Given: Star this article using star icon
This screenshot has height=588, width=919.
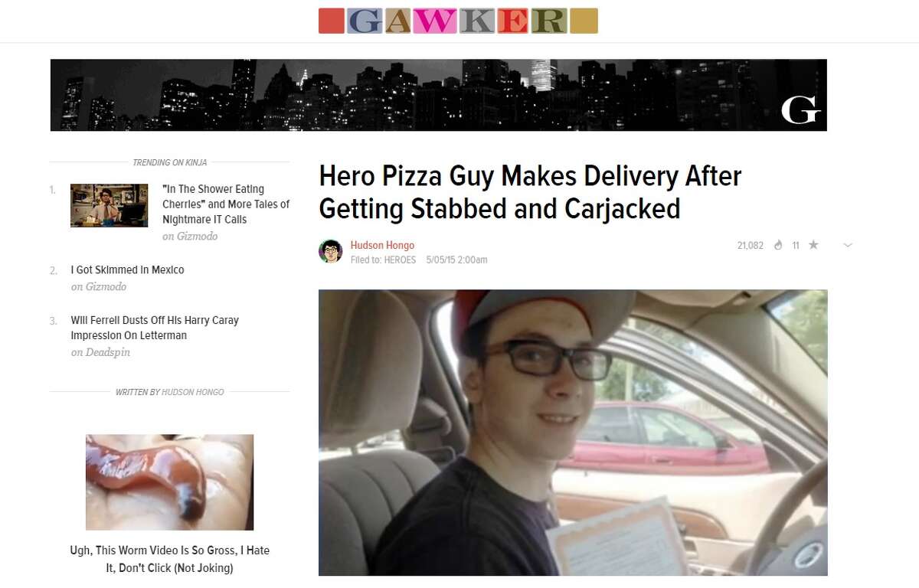Looking at the screenshot, I should pos(813,245).
